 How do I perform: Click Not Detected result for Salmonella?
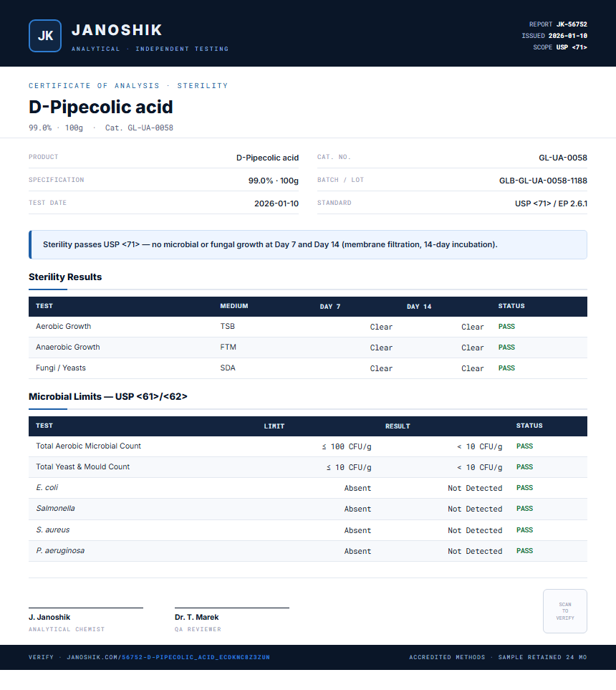click(x=475, y=509)
